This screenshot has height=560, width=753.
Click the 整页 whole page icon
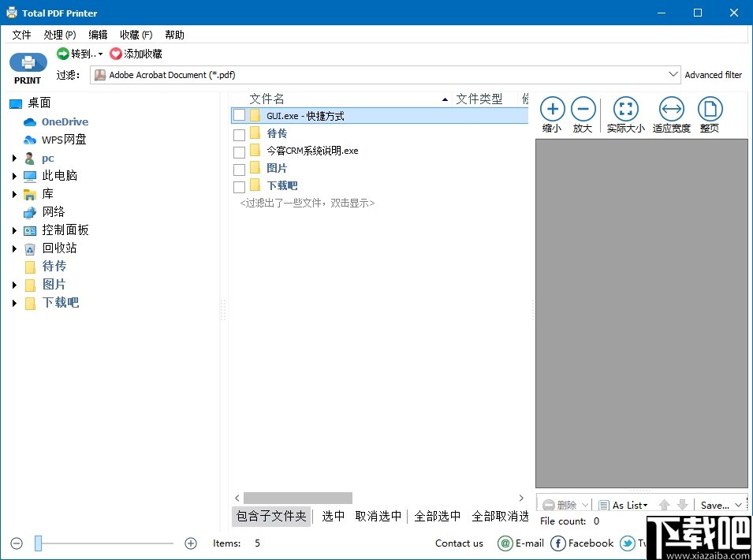click(x=710, y=110)
